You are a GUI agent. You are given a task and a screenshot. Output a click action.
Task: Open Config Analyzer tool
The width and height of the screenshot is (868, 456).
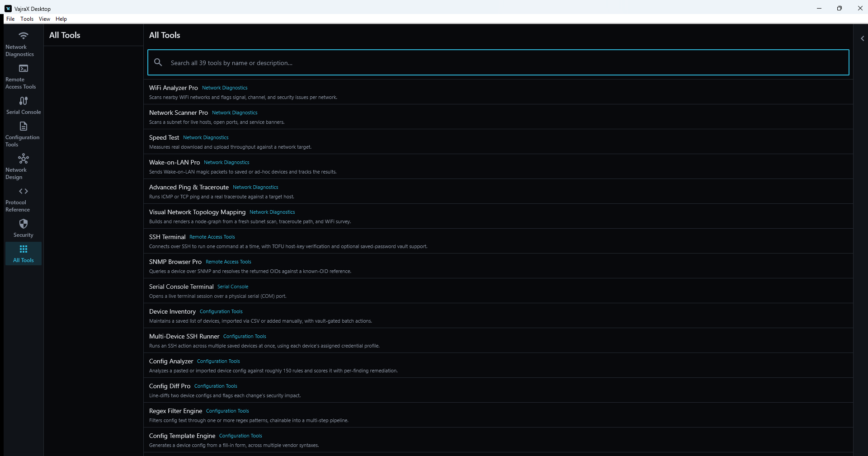click(498, 366)
